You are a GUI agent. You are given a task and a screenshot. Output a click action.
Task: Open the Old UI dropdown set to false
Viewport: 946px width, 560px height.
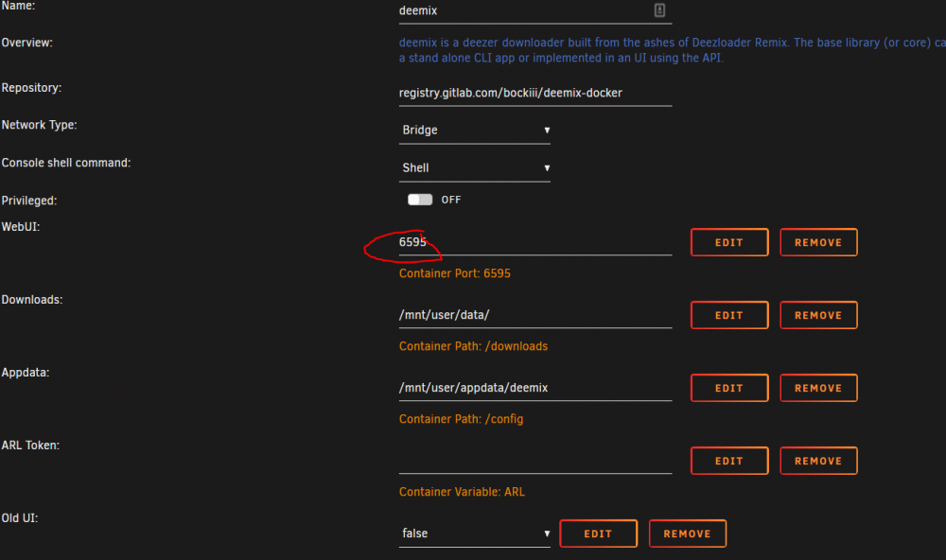475,534
